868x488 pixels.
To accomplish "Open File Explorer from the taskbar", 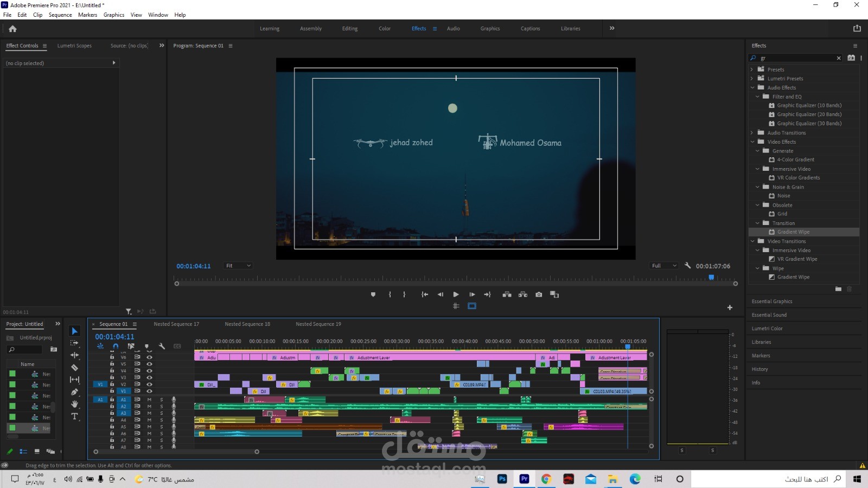I will point(612,479).
